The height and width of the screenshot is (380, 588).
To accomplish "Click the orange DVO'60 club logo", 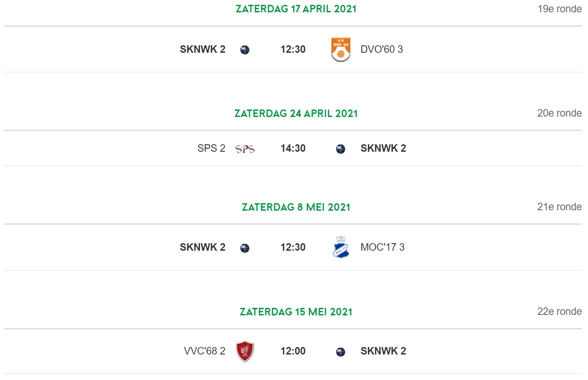I will (341, 50).
